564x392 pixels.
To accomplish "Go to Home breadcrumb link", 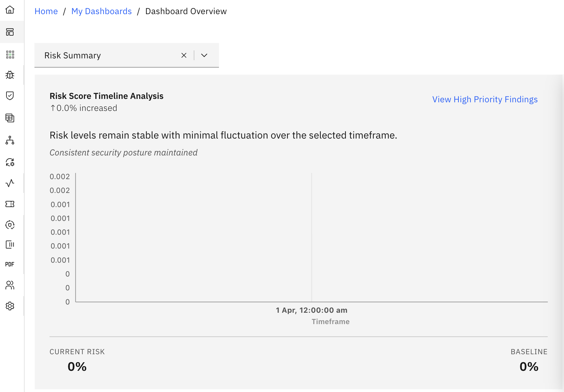I will pyautogui.click(x=46, y=11).
